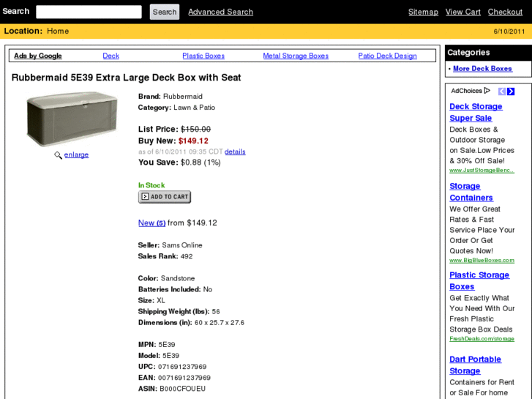
Task: Click the Shipping Weight value 56
Action: pyautogui.click(x=216, y=311)
